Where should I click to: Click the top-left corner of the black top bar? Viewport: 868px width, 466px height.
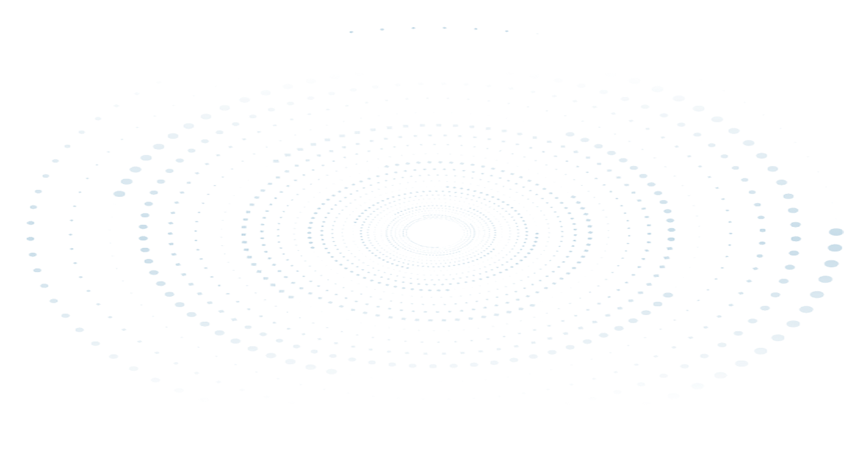[3, 3]
